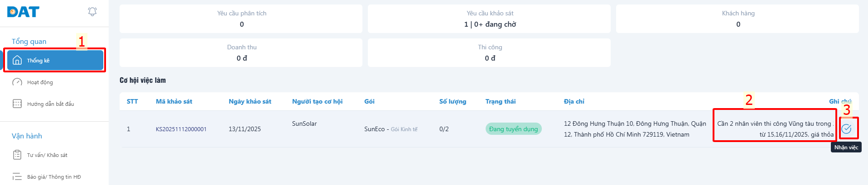Click the Hoạt động gauge icon

click(x=17, y=82)
